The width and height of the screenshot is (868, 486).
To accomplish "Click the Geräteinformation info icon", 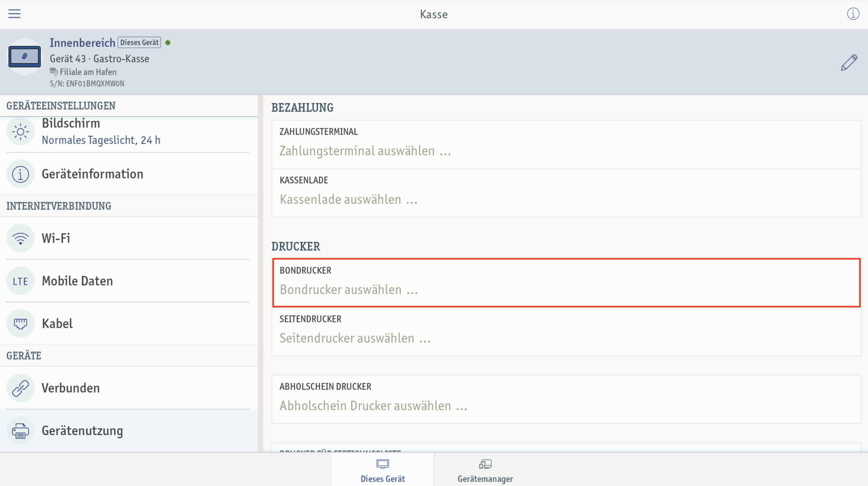I will pyautogui.click(x=20, y=174).
